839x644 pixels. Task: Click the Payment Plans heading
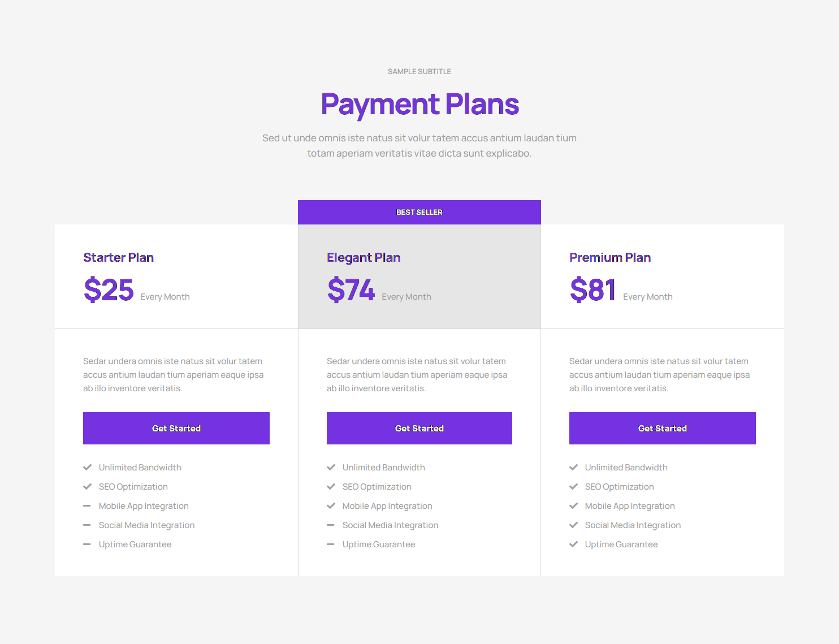(419, 105)
